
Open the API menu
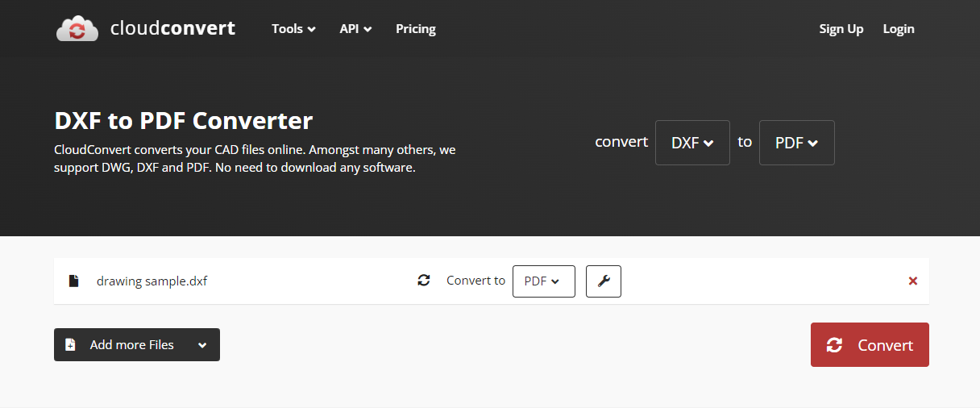pyautogui.click(x=355, y=29)
